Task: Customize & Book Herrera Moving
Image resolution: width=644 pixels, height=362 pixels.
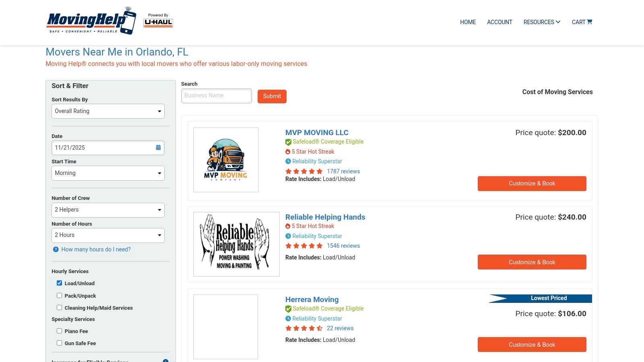Action: pyautogui.click(x=532, y=345)
